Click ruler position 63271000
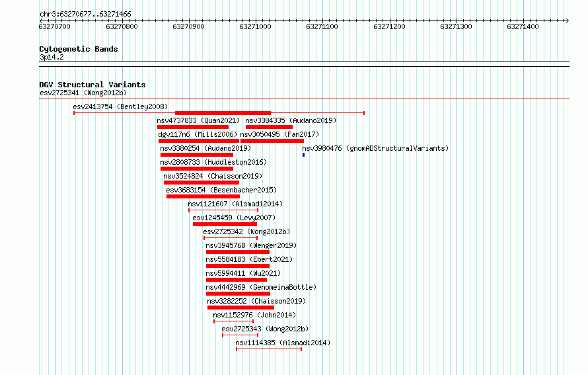588x375 pixels. pyautogui.click(x=256, y=26)
